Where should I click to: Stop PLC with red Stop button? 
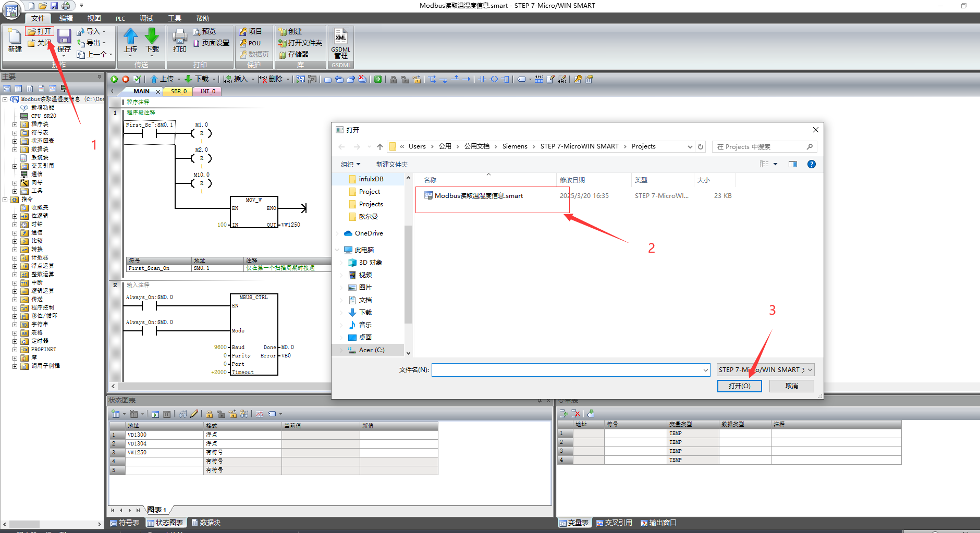click(x=126, y=79)
